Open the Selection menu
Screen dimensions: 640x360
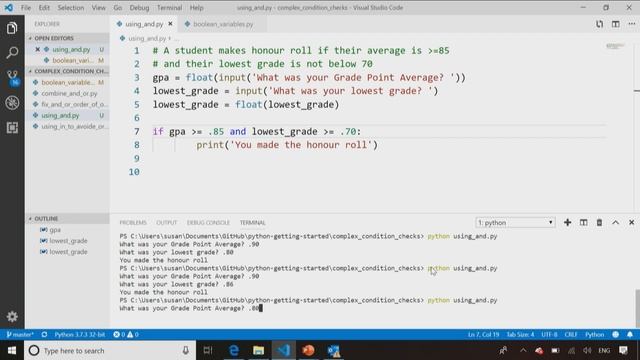click(71, 8)
